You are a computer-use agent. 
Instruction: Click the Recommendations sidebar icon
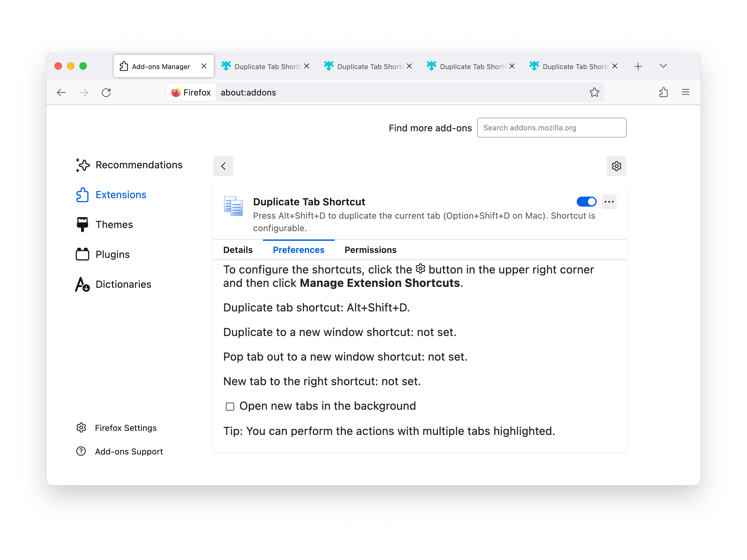click(x=82, y=165)
